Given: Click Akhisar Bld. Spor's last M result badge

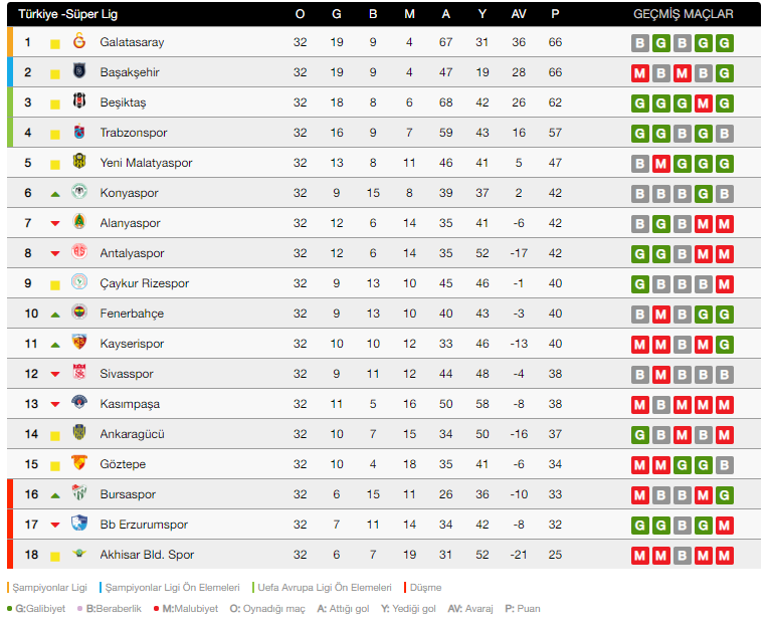Looking at the screenshot, I should 724,555.
